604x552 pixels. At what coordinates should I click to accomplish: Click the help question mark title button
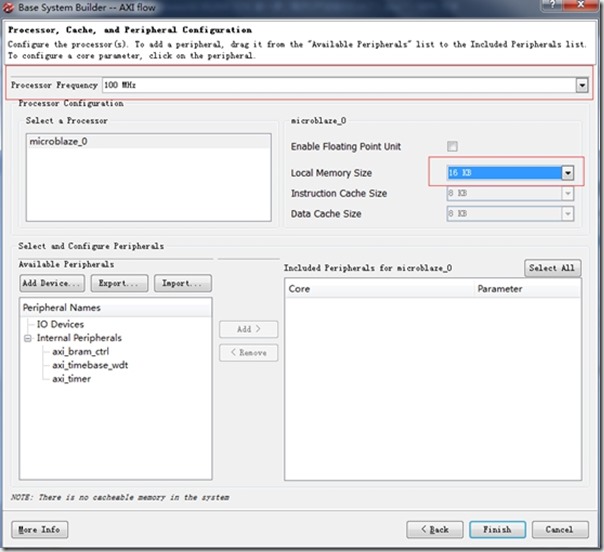[552, 5]
